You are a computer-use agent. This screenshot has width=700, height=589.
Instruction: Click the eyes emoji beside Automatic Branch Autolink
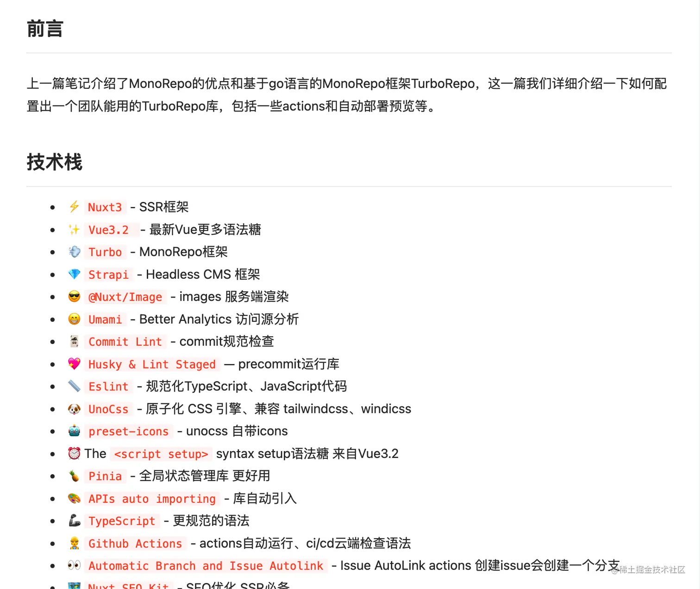pyautogui.click(x=74, y=565)
